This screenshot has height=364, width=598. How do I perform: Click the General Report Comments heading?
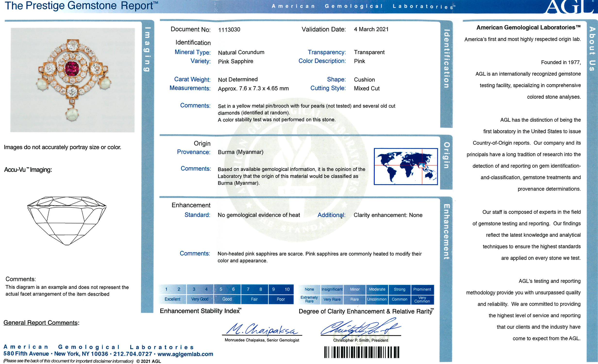(41, 323)
